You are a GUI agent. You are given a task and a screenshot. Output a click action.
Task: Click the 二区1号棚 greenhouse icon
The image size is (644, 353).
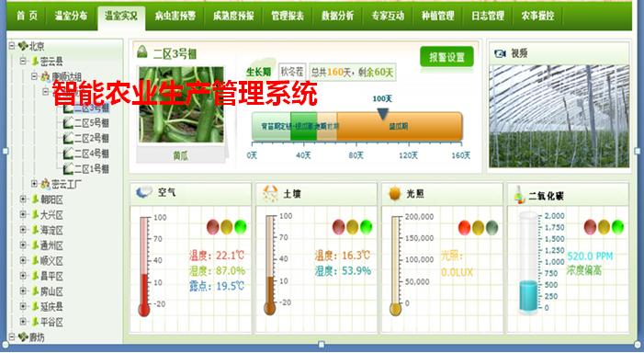coord(68,169)
